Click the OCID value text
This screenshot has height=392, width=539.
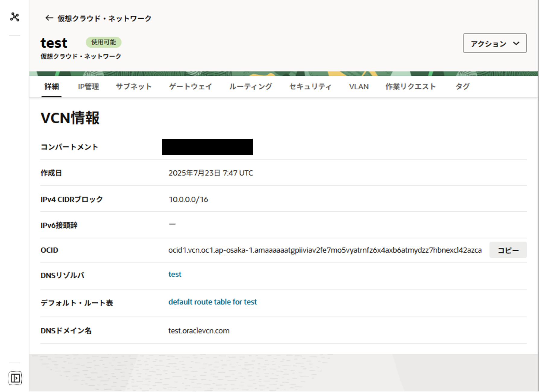[325, 250]
